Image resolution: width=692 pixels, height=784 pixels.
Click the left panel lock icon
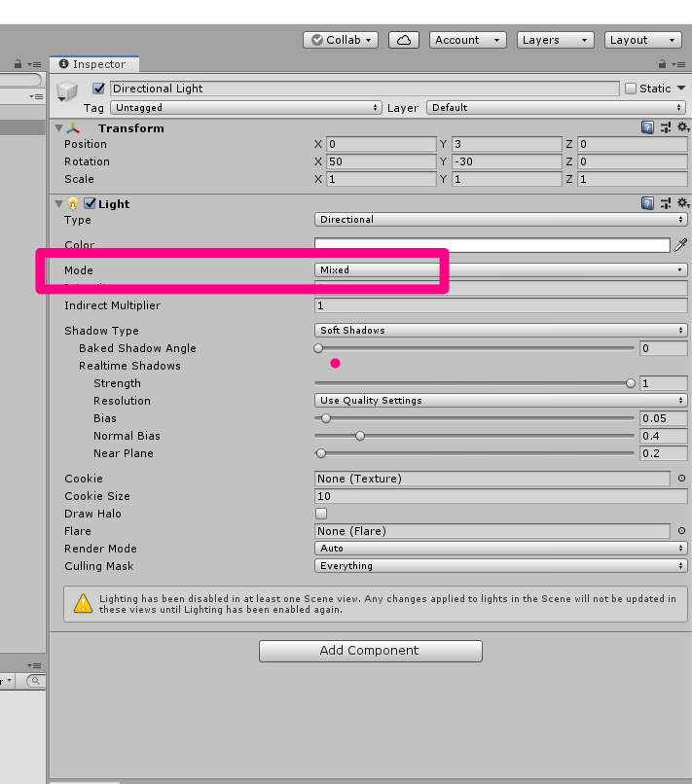coord(18,64)
